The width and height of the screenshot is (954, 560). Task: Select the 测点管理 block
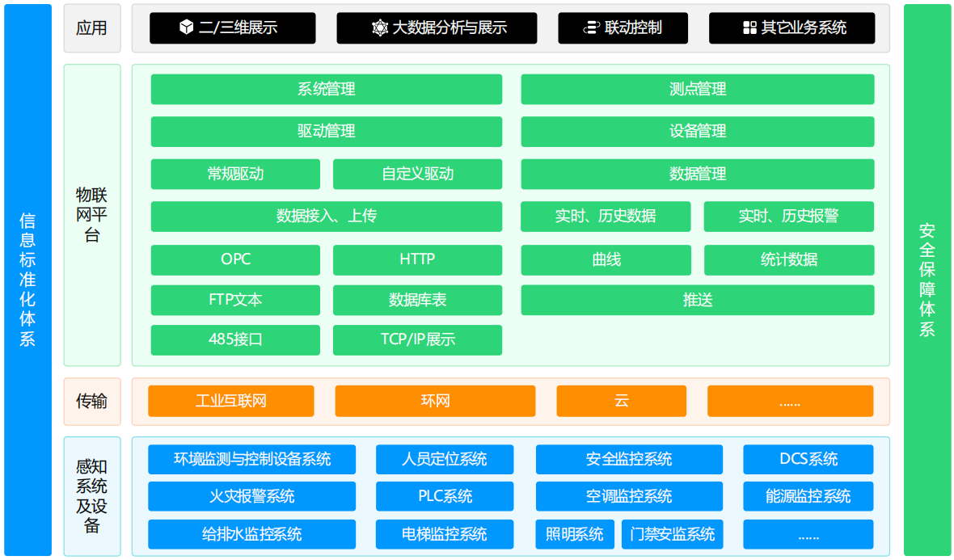pyautogui.click(x=697, y=89)
